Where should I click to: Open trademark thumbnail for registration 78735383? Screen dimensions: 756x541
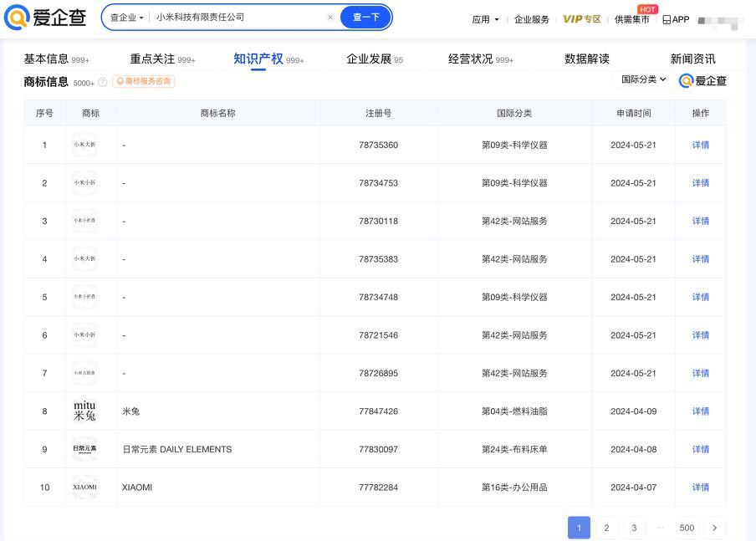[x=84, y=259]
